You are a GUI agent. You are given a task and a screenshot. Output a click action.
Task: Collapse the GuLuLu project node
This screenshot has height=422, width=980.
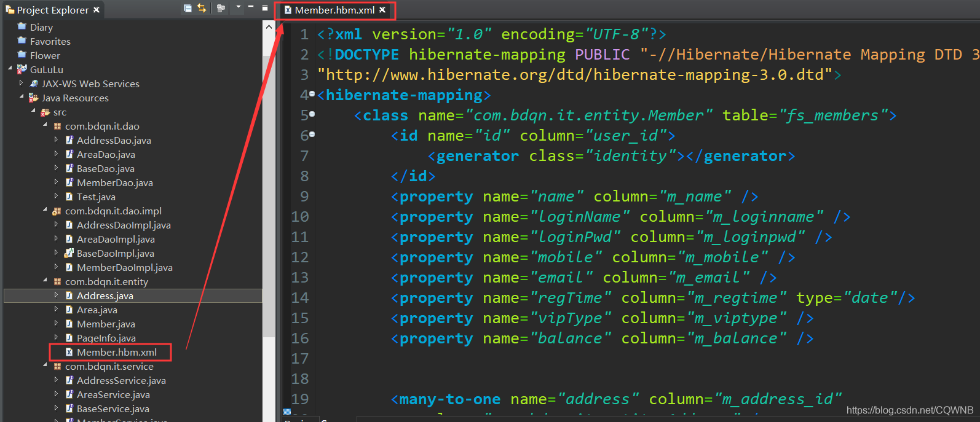[10, 69]
